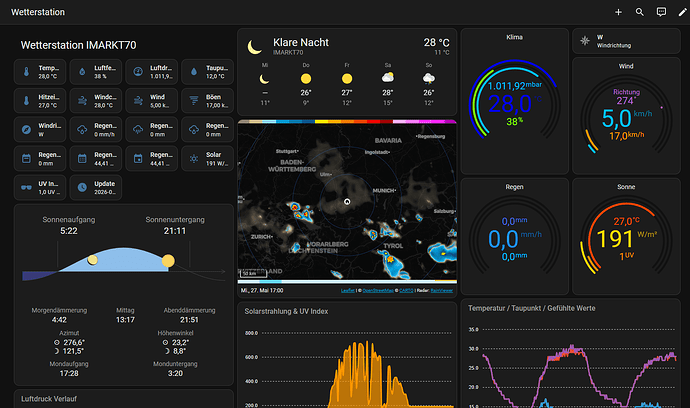Click the Sonnenaufgang 5:22 time

[x=69, y=231]
